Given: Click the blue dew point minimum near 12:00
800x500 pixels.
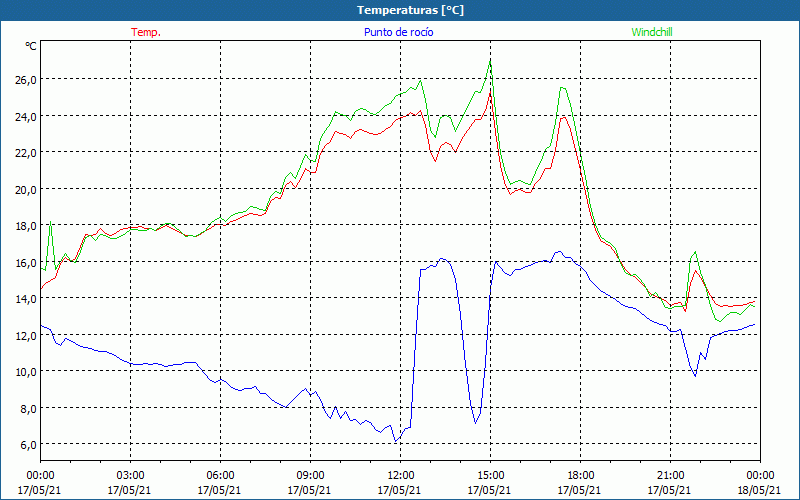Looking at the screenshot, I should tap(395, 441).
